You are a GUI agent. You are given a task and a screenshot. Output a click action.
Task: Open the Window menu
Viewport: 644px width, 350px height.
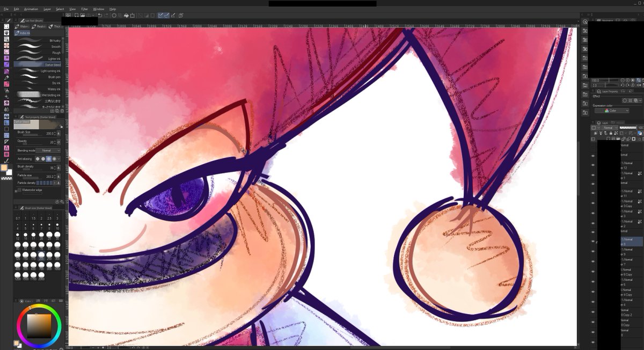click(99, 9)
